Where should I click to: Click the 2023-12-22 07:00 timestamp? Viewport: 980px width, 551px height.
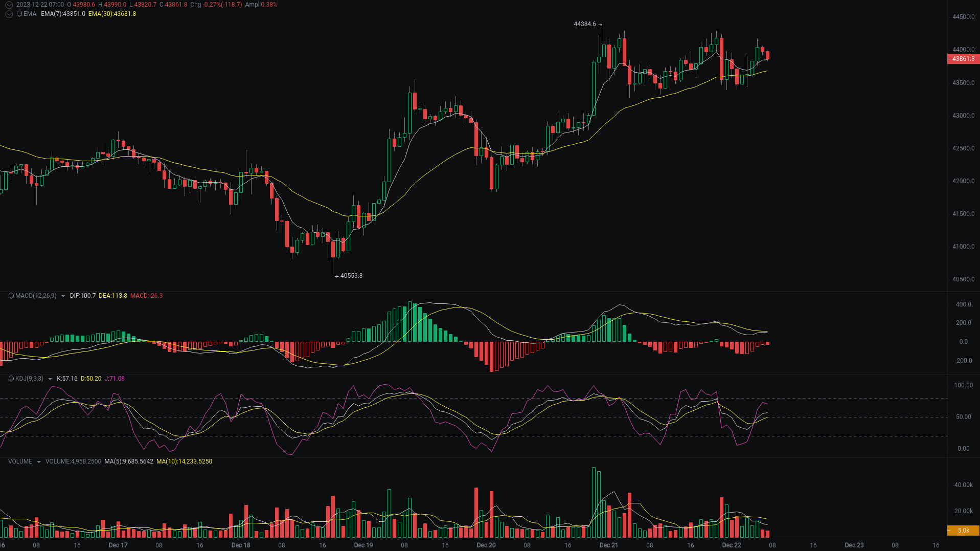click(40, 5)
